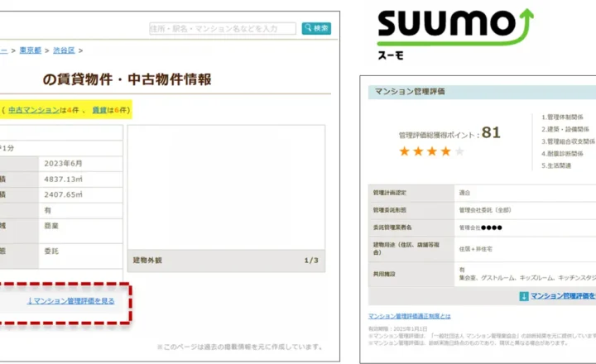The width and height of the screenshot is (596, 364).
Task: Click the 1/3 photo counter
Action: (x=310, y=261)
